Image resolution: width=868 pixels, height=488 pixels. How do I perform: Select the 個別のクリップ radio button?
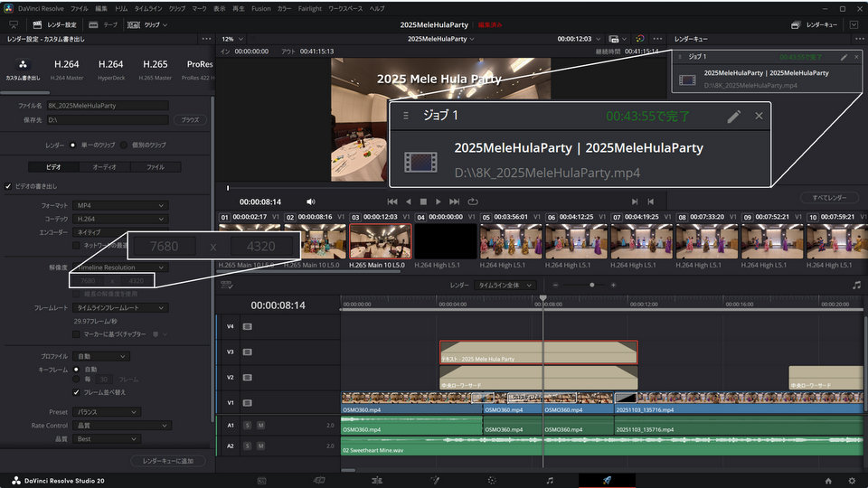point(124,145)
